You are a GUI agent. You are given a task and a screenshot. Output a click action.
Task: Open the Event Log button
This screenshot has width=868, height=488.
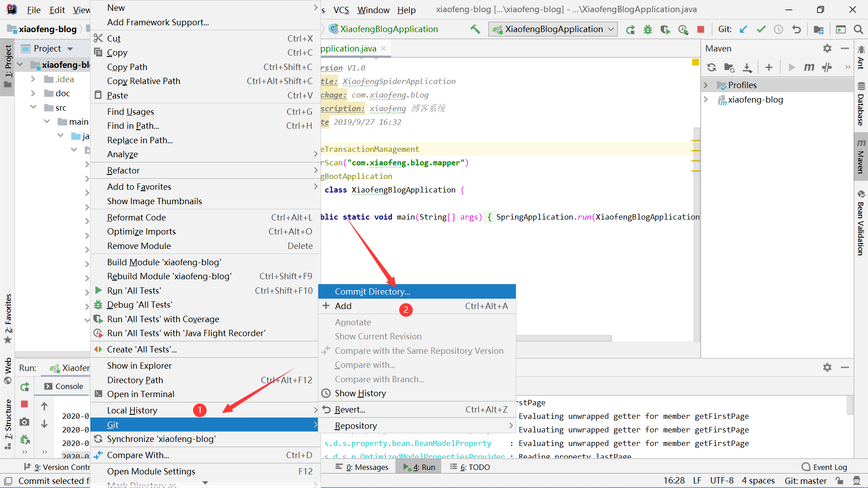click(x=824, y=467)
